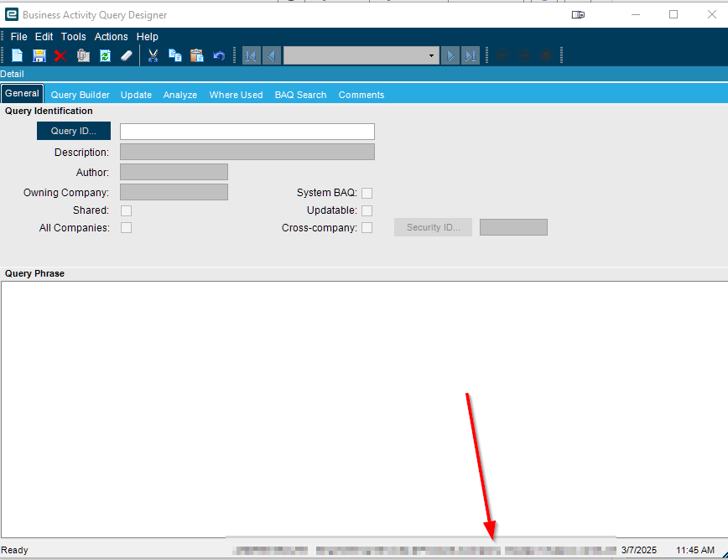Click the Owning Company field
728x560 pixels.
[174, 192]
